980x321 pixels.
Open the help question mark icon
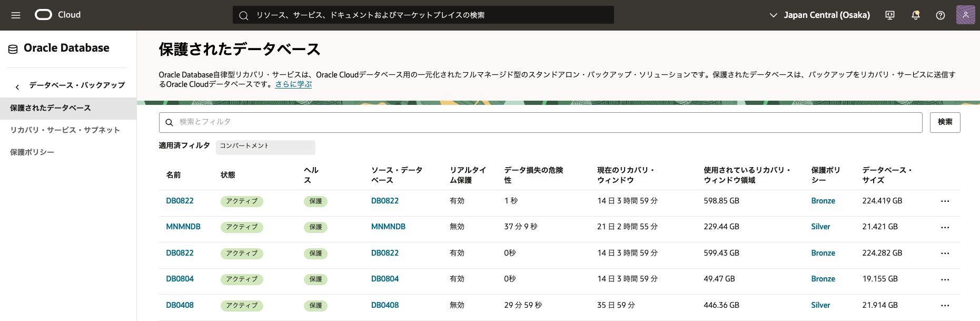tap(941, 15)
